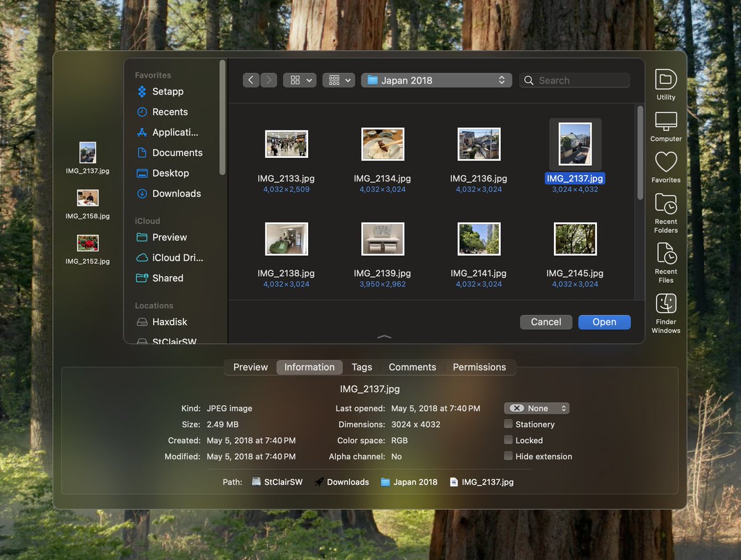Click the Cancel button
The height and width of the screenshot is (560, 741).
(546, 322)
